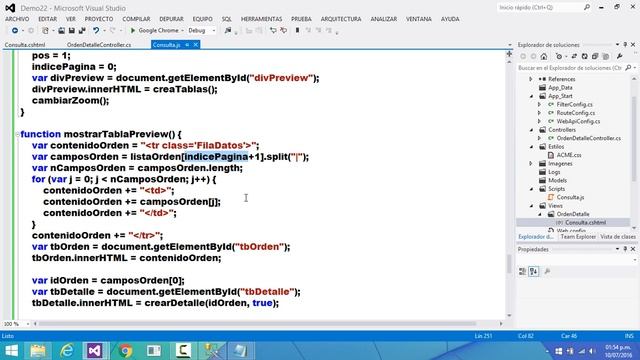The width and height of the screenshot is (640, 360).
Task: Select Consulta.js in Solution Explorer
Action: tap(570, 197)
